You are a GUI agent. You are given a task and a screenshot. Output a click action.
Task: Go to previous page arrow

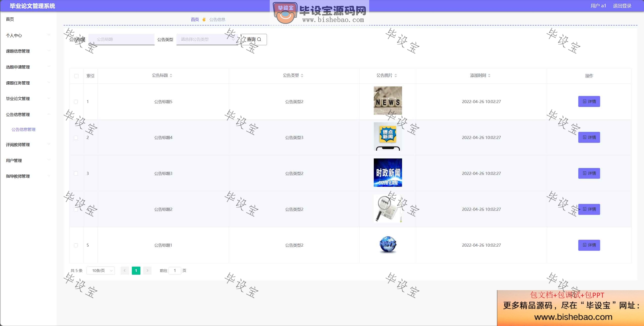125,271
